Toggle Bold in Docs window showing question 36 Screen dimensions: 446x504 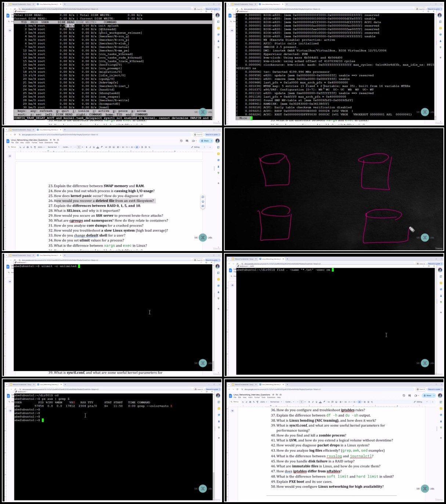tap(309, 402)
